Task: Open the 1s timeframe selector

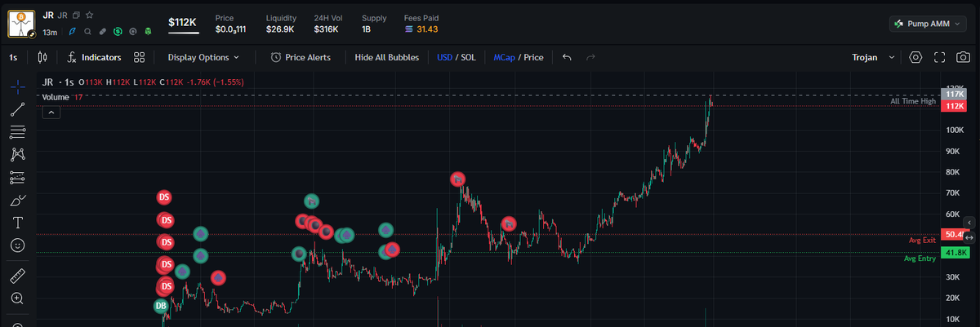Action: click(x=13, y=57)
